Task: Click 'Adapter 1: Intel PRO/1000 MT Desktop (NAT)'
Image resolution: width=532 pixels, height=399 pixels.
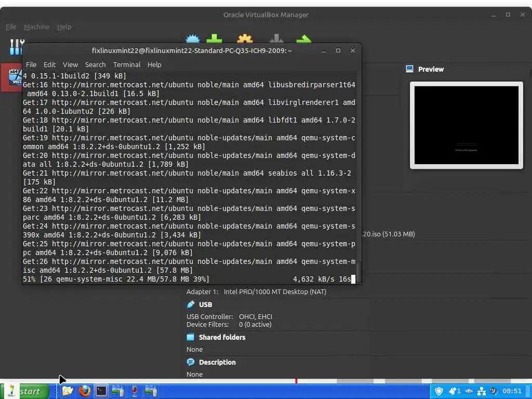Action: coord(256,291)
